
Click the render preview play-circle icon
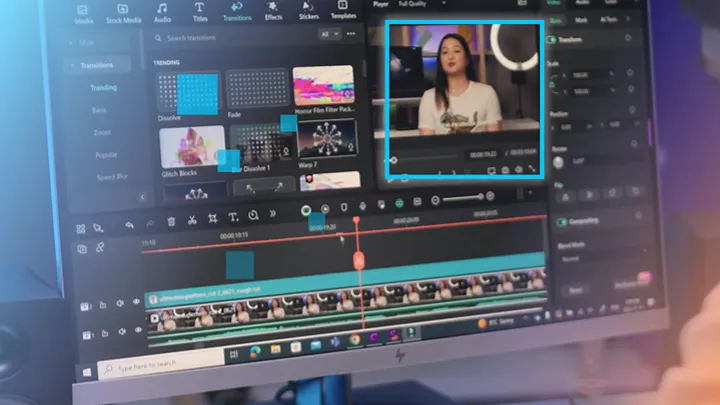coord(325,209)
